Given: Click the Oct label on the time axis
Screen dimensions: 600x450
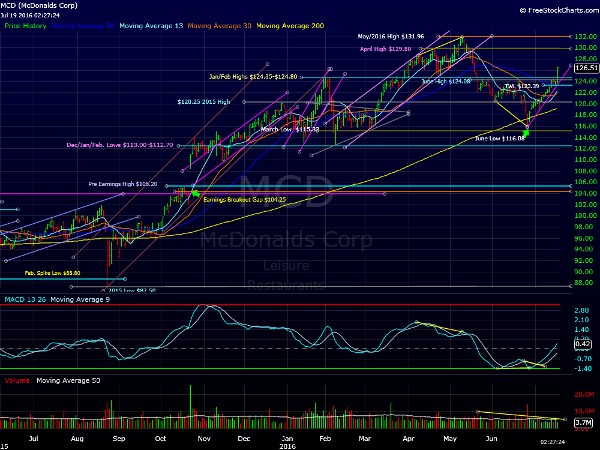Looking at the screenshot, I should tap(161, 439).
